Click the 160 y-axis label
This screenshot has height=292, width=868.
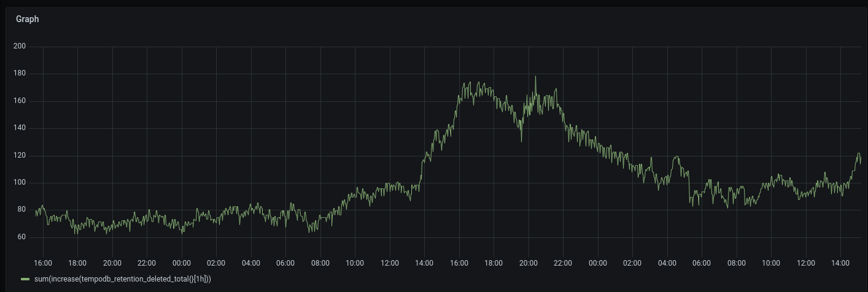click(x=19, y=101)
